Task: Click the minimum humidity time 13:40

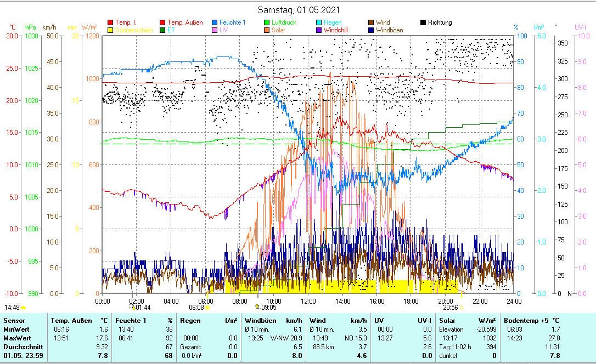Action: (x=126, y=329)
